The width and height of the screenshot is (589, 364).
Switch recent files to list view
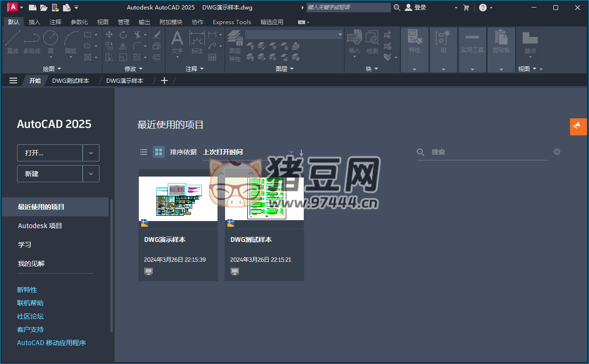pos(144,152)
